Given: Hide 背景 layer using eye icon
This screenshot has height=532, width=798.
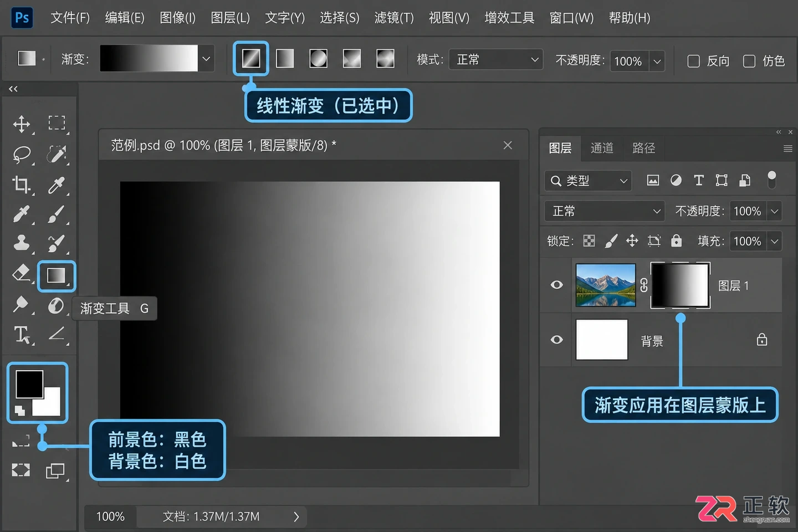Looking at the screenshot, I should [557, 340].
